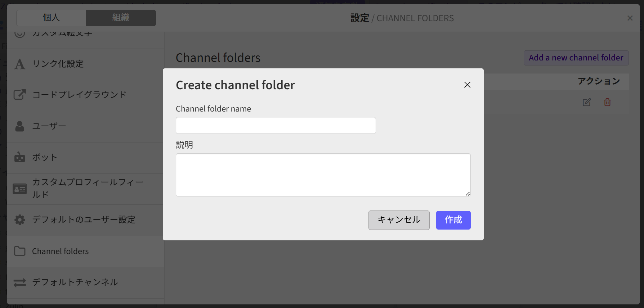Switch to the 個人 tab

[51, 18]
